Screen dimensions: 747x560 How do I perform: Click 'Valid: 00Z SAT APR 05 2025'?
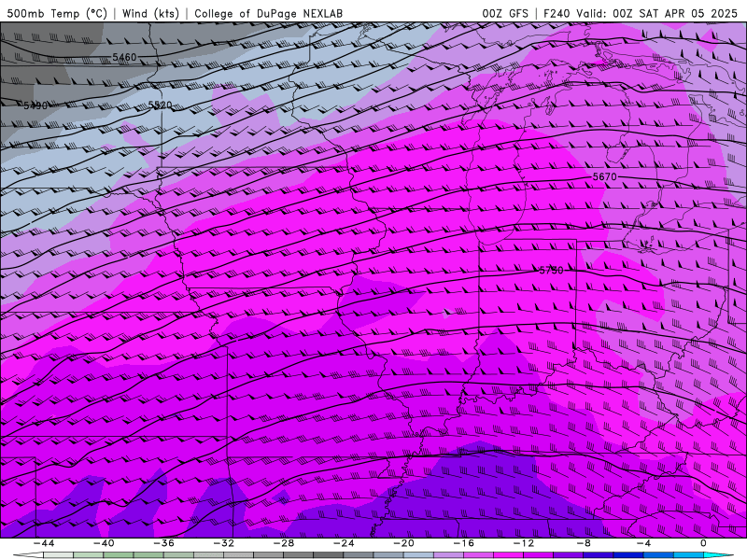point(656,14)
